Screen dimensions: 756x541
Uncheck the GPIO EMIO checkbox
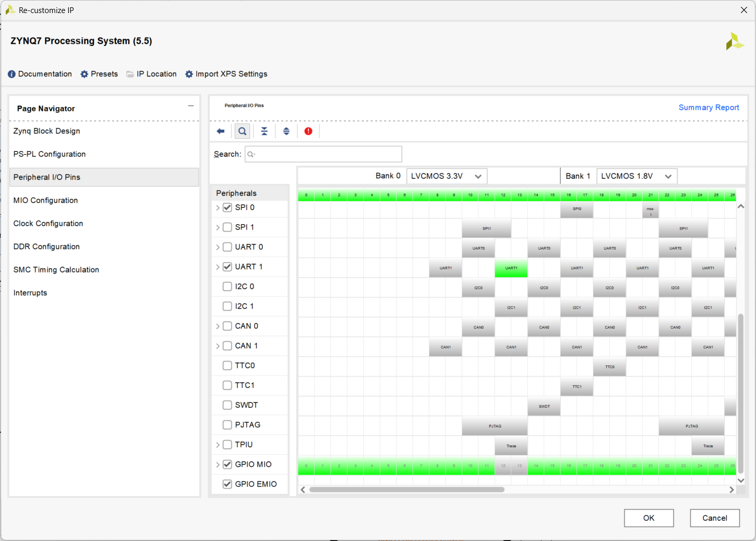227,484
